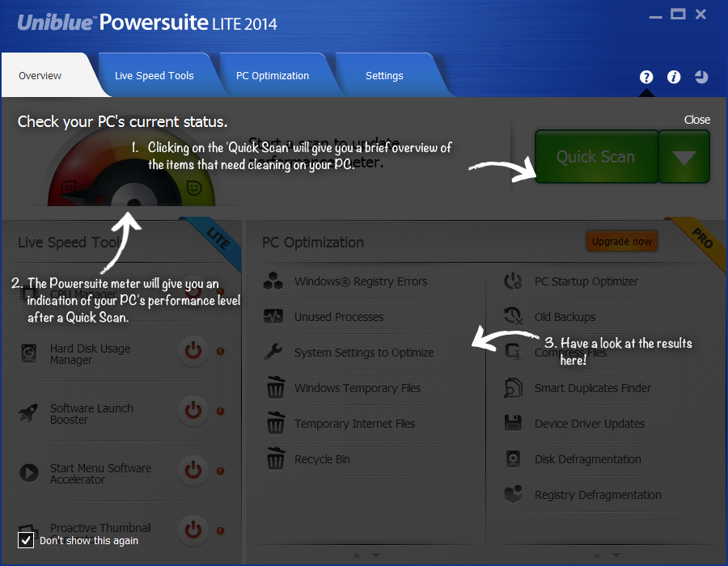
Task: Click the Software Launch Booster rocket icon
Action: click(28, 413)
